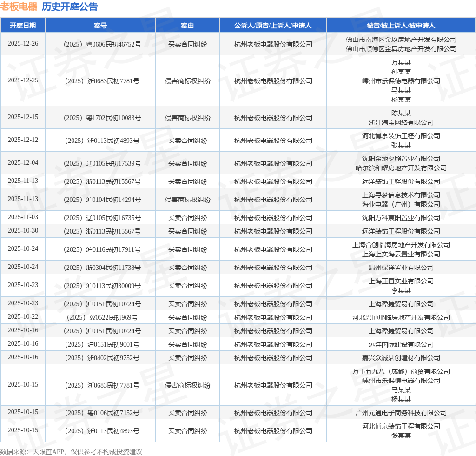476x456 pixels.
Task: Click defendant 万某某
Action: [401, 62]
